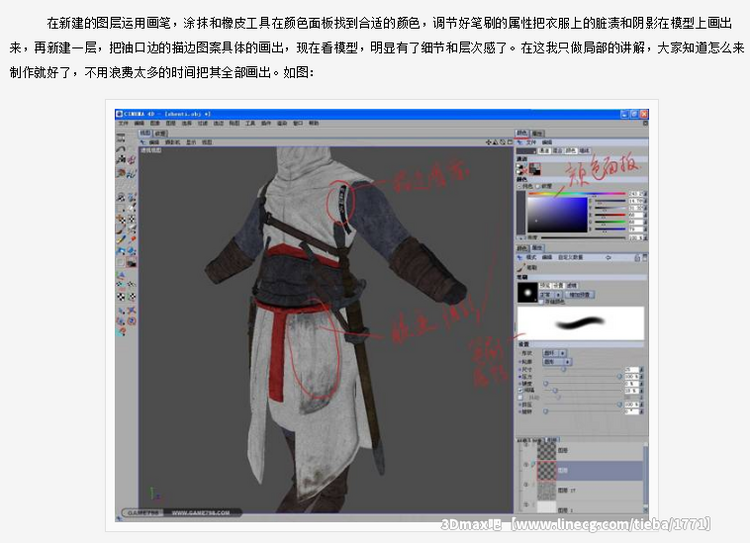Toggle visibility of the topmost layer
This screenshot has height=543, width=750.
[526, 445]
